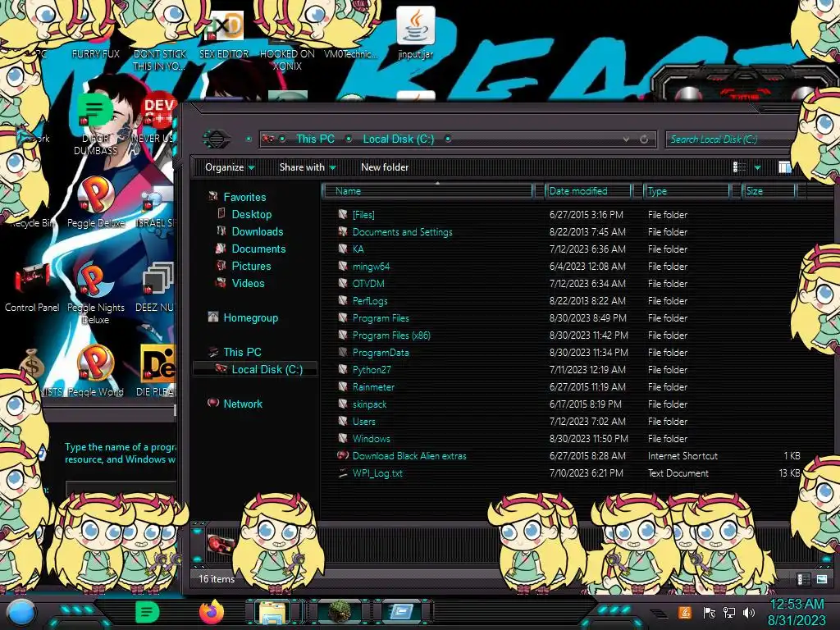This screenshot has width=840, height=630.
Task: Select the ProgramData folder
Action: pyautogui.click(x=381, y=353)
